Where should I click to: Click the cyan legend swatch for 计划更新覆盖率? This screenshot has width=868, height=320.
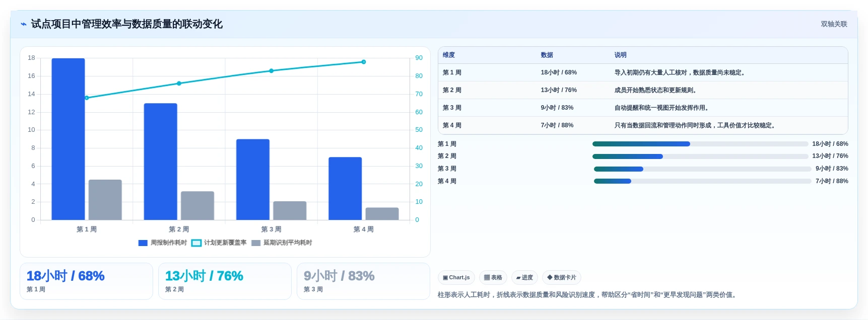click(x=196, y=243)
